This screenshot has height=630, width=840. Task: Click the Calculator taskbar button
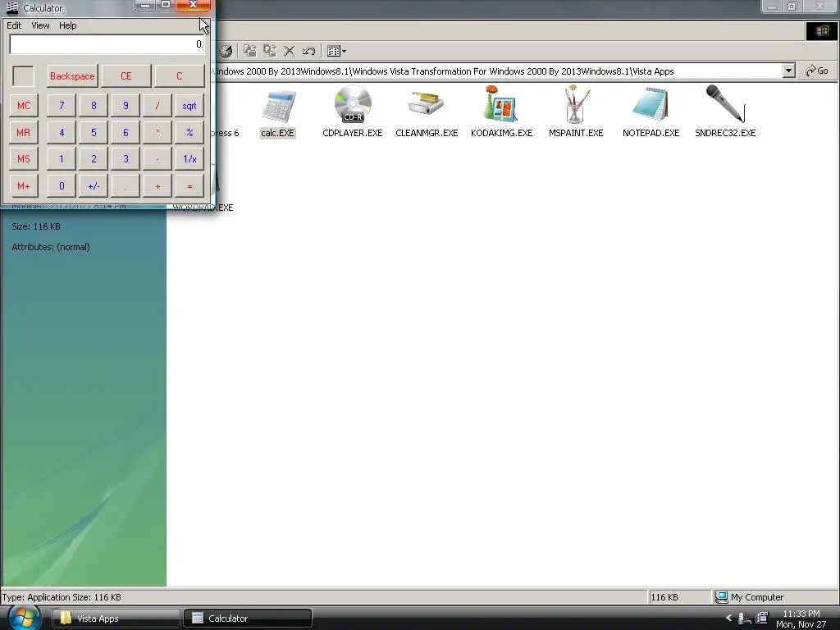click(x=248, y=619)
